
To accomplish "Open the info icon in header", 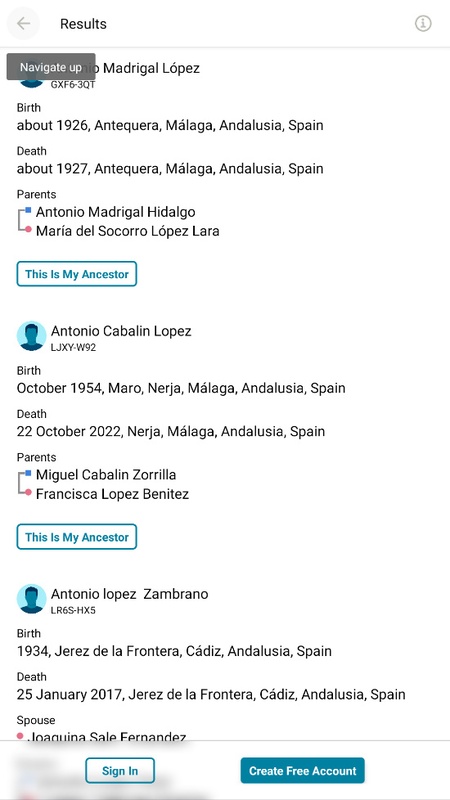I will tap(423, 23).
